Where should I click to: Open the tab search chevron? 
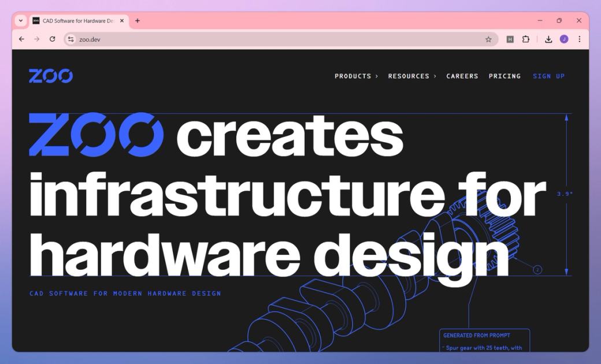coord(20,20)
